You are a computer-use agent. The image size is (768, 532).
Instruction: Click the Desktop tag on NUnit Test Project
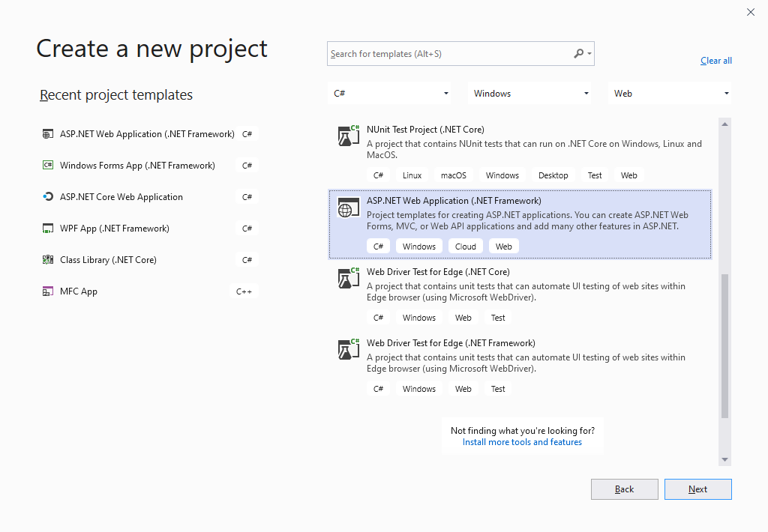(x=553, y=175)
